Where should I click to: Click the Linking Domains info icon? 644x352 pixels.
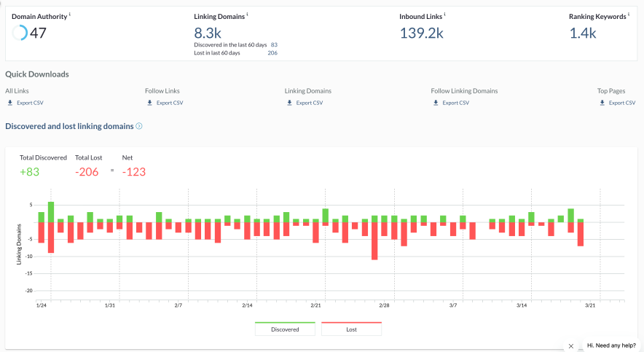pos(247,15)
